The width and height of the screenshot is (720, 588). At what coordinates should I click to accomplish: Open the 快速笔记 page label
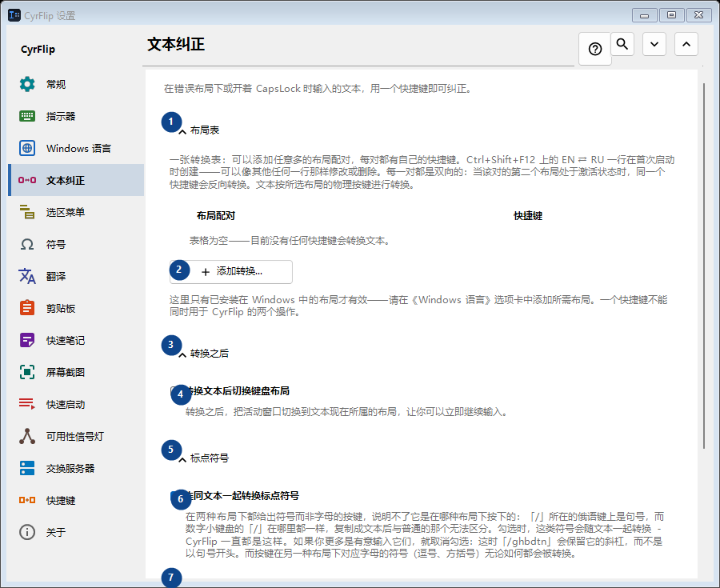[66, 340]
